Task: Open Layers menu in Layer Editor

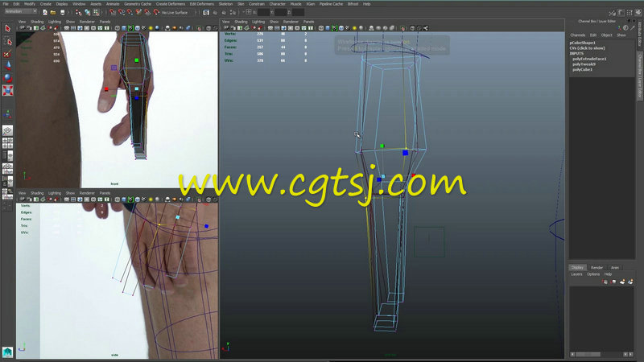Action: click(576, 274)
